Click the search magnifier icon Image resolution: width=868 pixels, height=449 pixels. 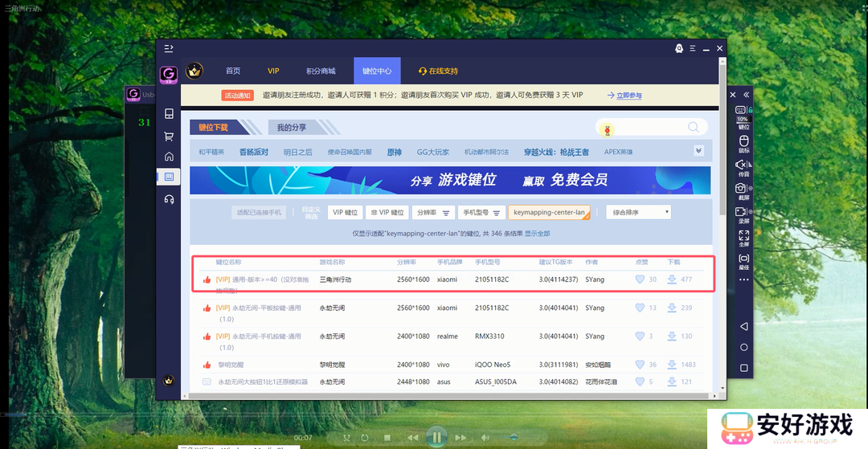click(693, 128)
